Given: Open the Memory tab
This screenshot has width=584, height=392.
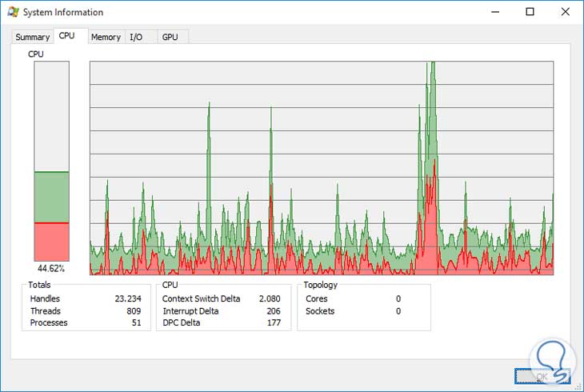Looking at the screenshot, I should (106, 37).
